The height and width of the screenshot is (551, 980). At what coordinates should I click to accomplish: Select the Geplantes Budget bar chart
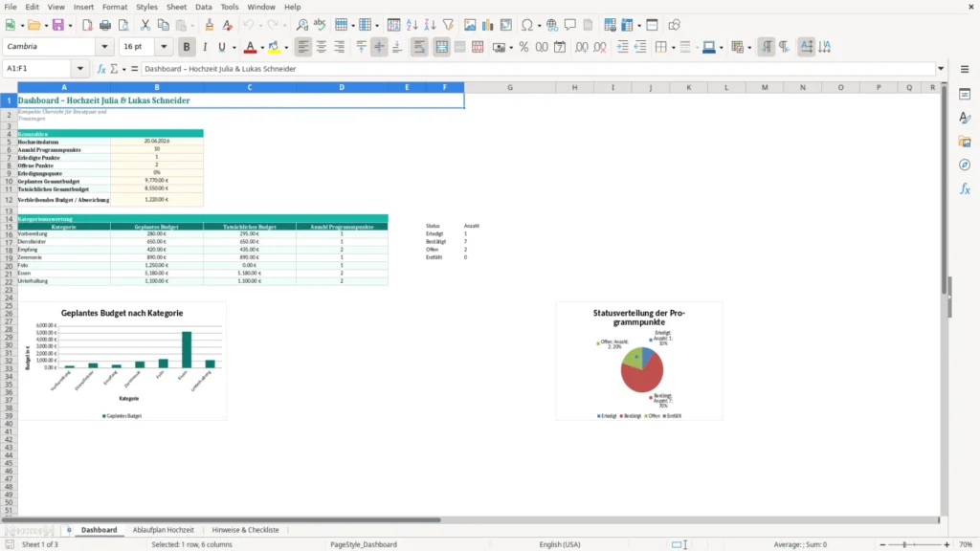122,361
